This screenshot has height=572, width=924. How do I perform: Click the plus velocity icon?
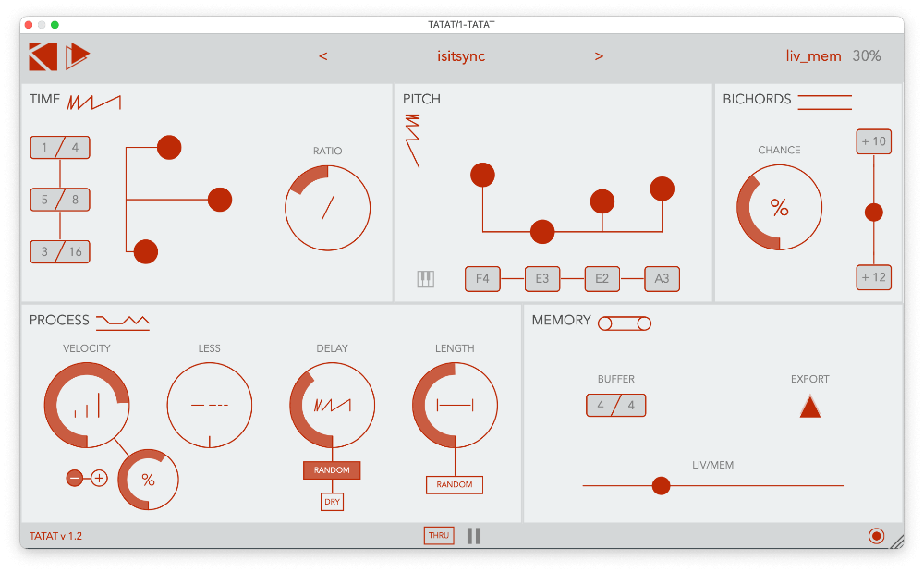point(99,478)
